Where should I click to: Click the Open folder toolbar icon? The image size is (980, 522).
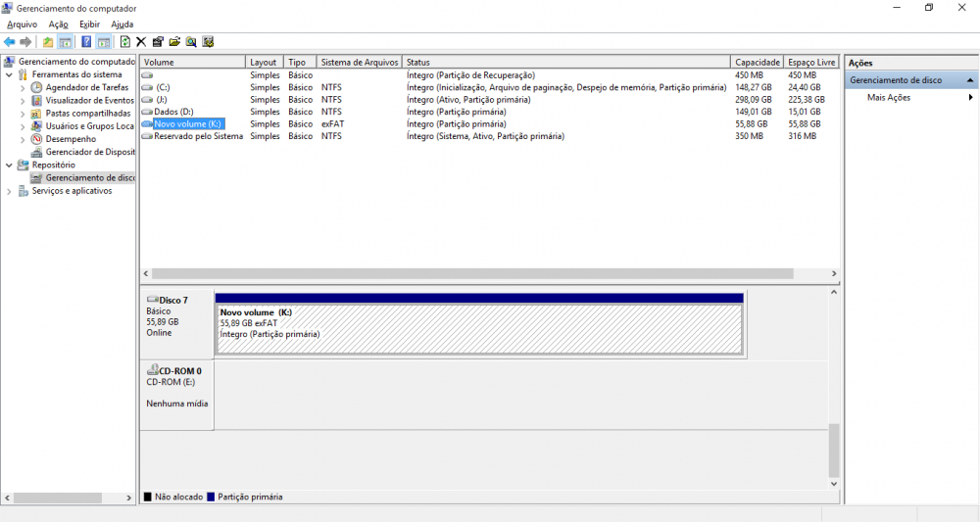pos(174,42)
